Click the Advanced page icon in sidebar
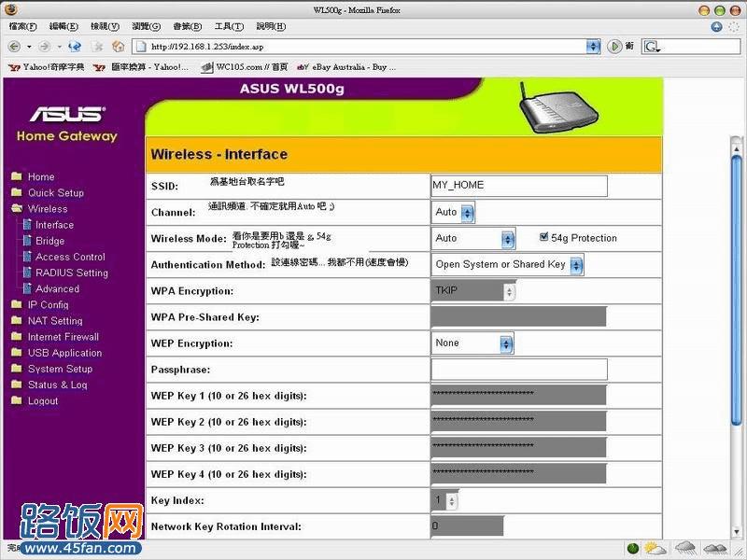This screenshot has height=560, width=747. click(x=27, y=288)
